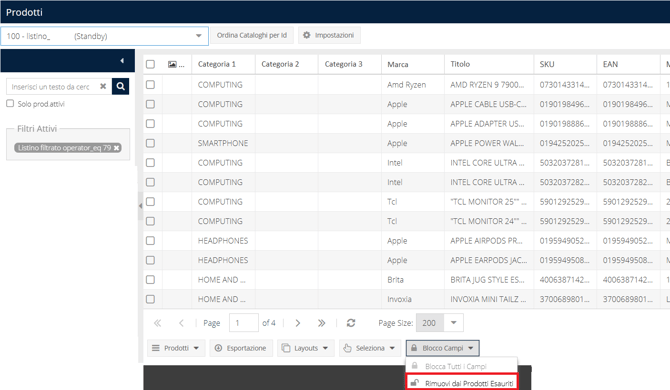Click the splitter collapse handle arrow

pyautogui.click(x=140, y=206)
